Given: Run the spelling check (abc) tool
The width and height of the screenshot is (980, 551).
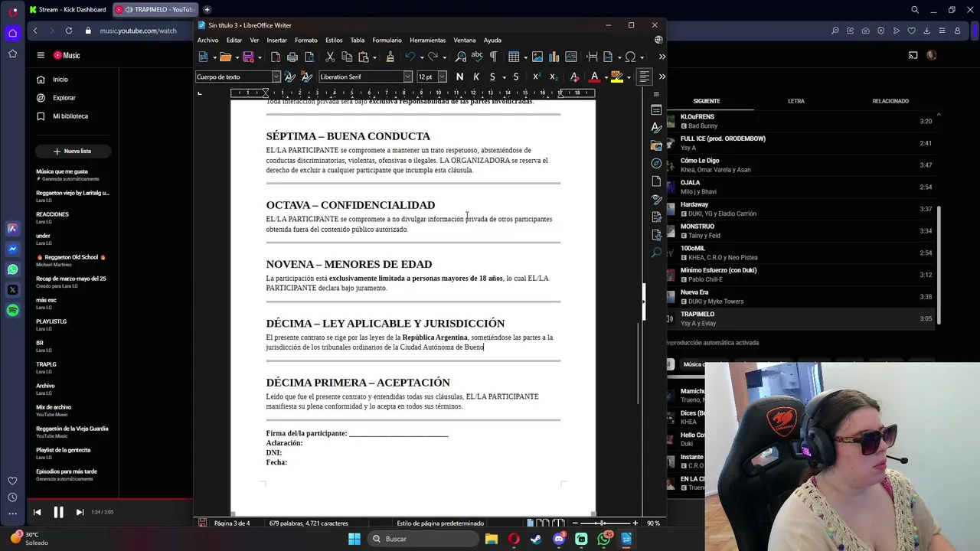Looking at the screenshot, I should coord(477,57).
